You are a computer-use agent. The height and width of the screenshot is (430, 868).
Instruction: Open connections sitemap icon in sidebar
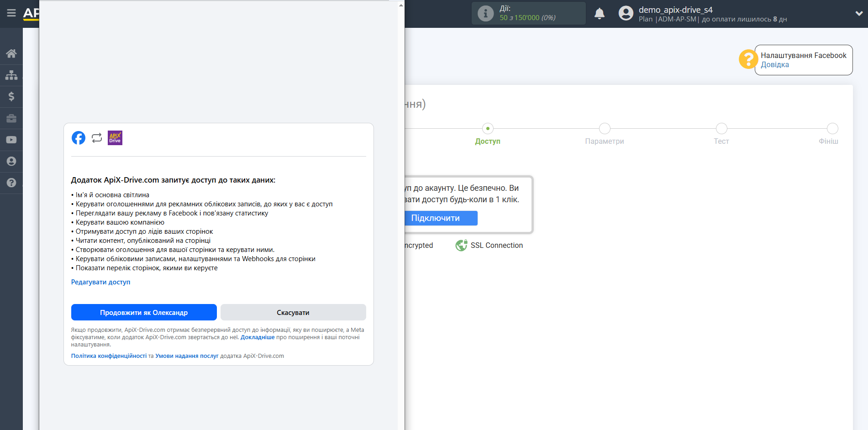click(x=11, y=75)
